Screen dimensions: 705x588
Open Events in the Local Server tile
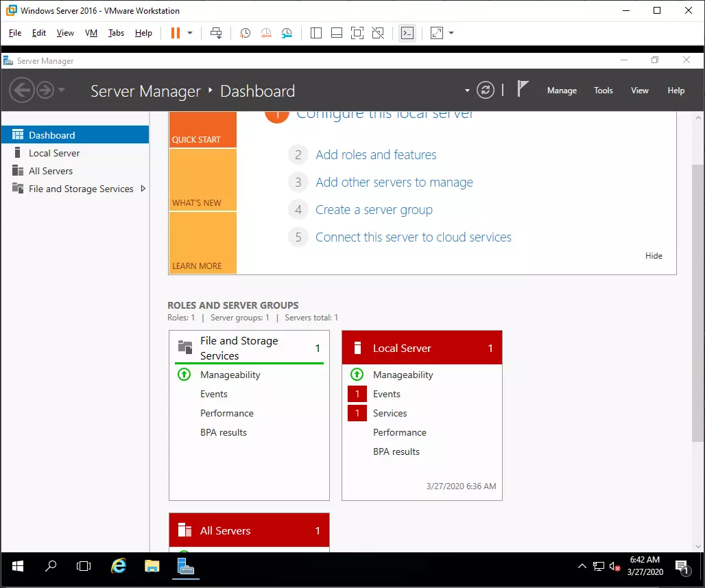[387, 394]
